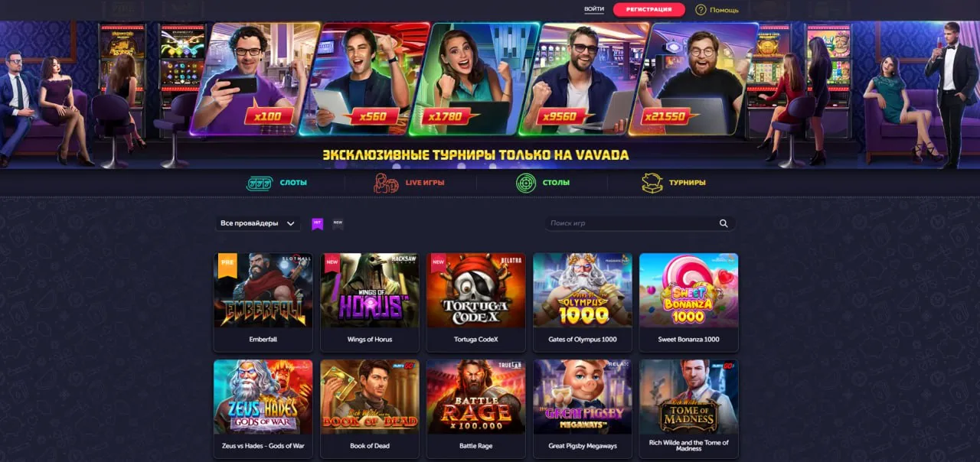Viewport: 980px width, 462px height.
Task: Open the Gates of Olympus 1000 thumbnail
Action: [583, 291]
